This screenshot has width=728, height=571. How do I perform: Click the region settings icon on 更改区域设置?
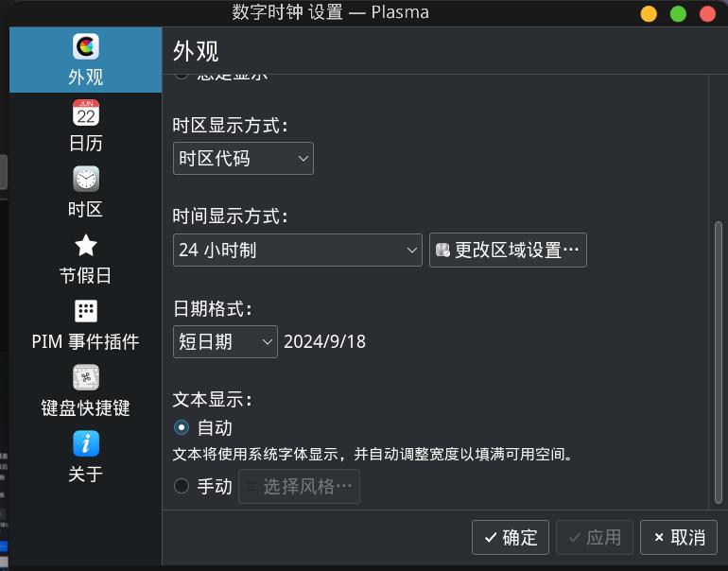442,251
